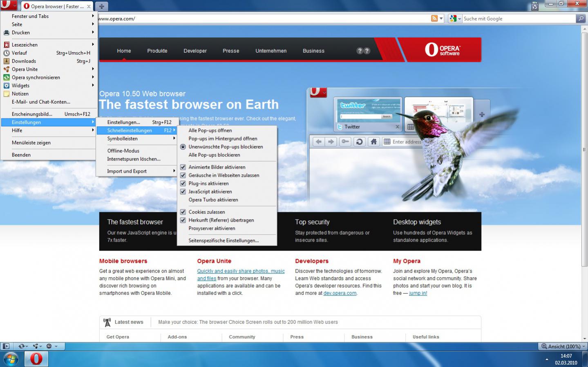This screenshot has width=588, height=367.
Task: Select Alle Pop-ups öffnen option
Action: (x=227, y=131)
